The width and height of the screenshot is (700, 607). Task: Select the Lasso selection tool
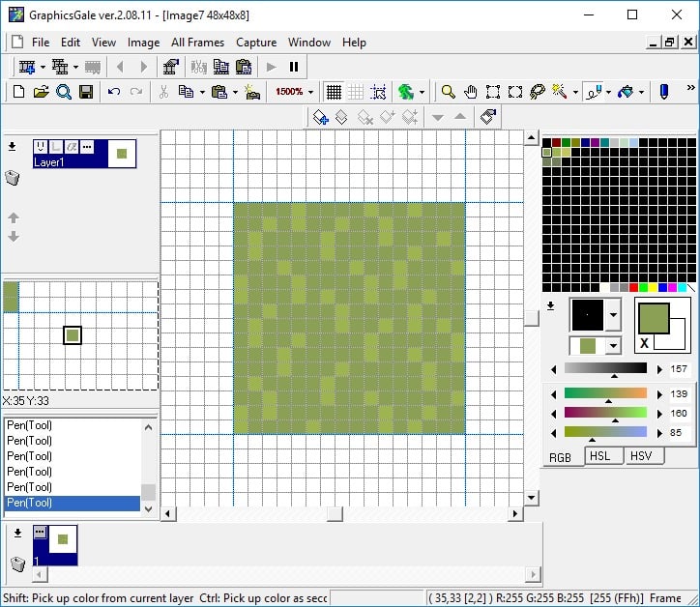537,92
